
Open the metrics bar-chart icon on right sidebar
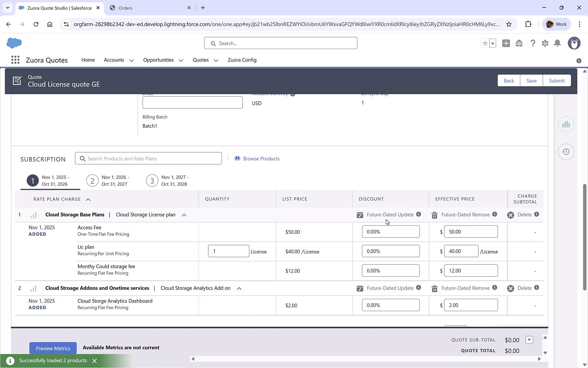[x=566, y=124]
